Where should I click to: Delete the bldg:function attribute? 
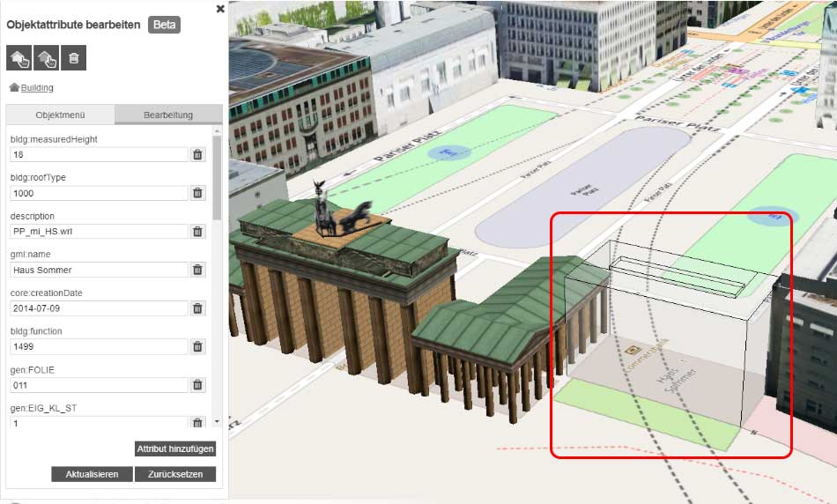point(197,346)
